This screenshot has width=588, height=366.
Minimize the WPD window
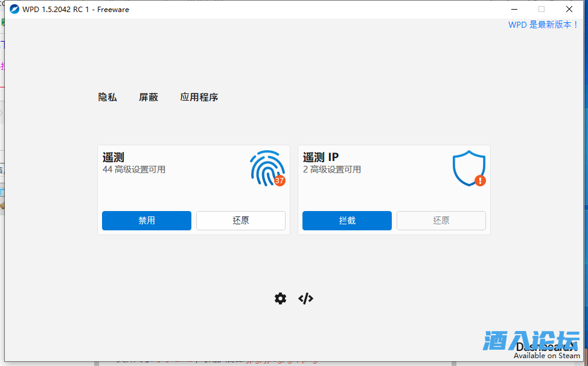514,10
